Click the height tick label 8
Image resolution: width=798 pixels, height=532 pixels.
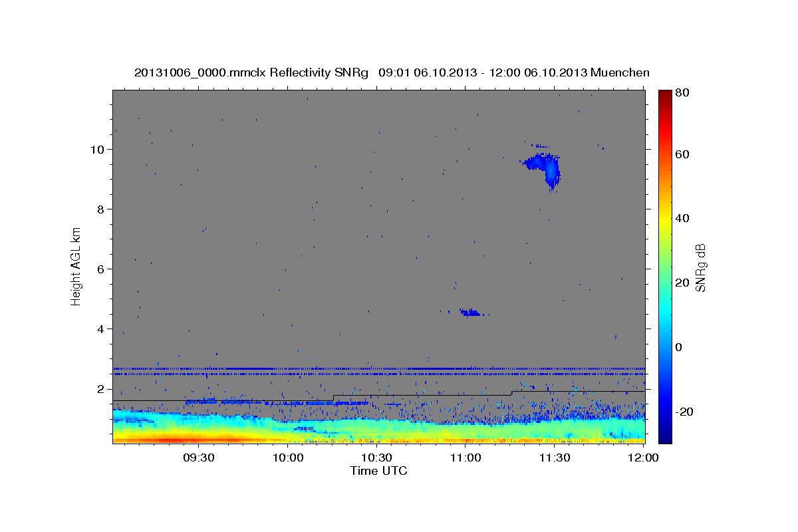(x=102, y=209)
